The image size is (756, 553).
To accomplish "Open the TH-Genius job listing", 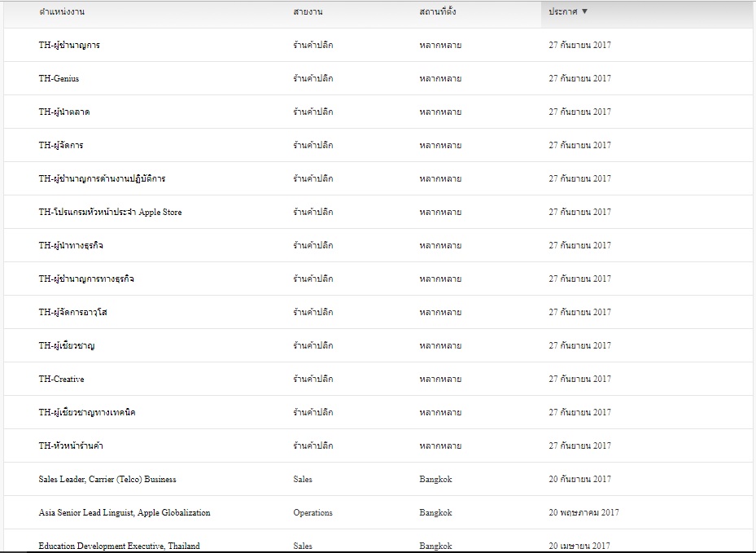I will [59, 79].
